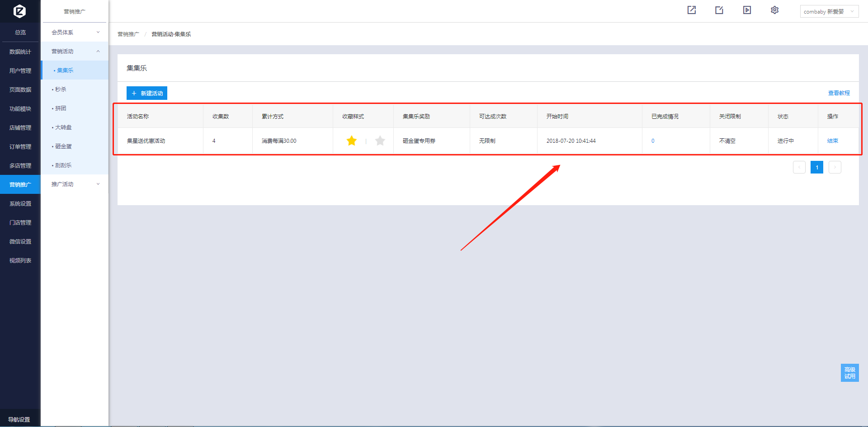Open the settings gear icon
This screenshot has width=868, height=427.
(x=774, y=10)
